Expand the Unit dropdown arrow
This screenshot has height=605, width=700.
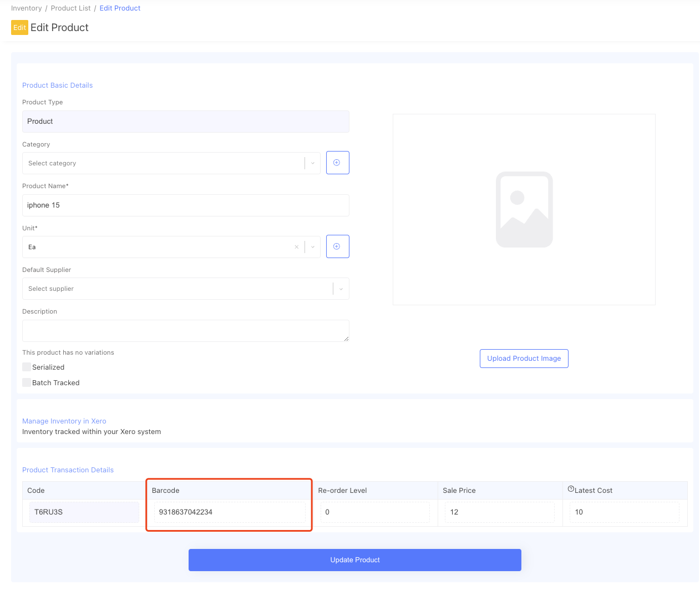(313, 247)
